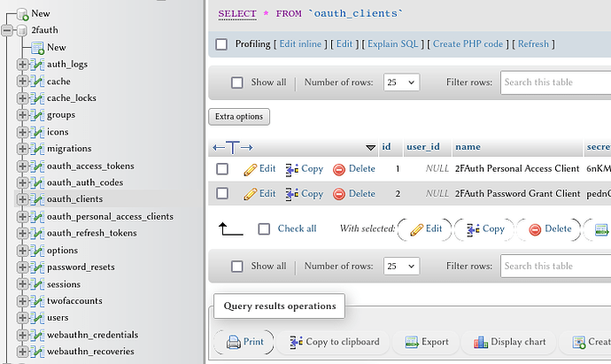Viewport: 611px width, 364px height.
Task: Click the Refresh link
Action: coord(533,44)
